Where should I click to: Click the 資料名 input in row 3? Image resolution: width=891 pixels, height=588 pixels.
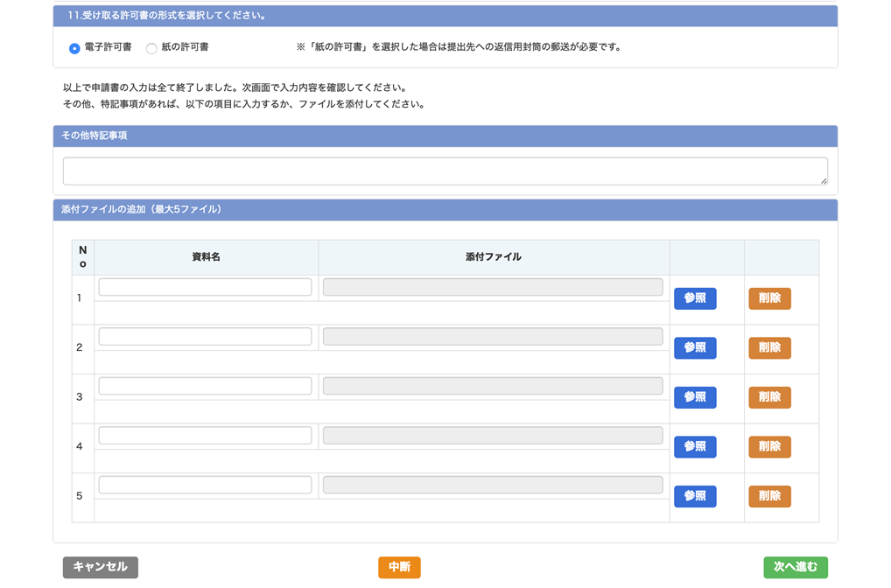205,386
